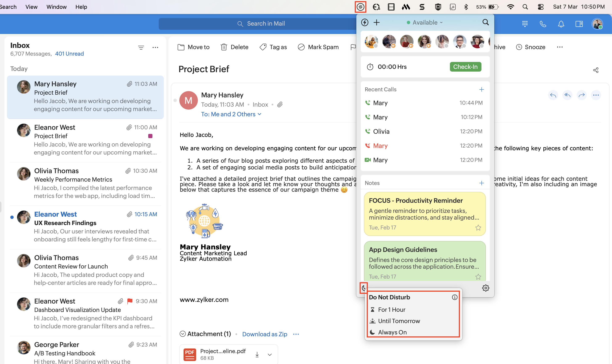Click the Download as Zip link
The width and height of the screenshot is (612, 364).
(x=264, y=334)
